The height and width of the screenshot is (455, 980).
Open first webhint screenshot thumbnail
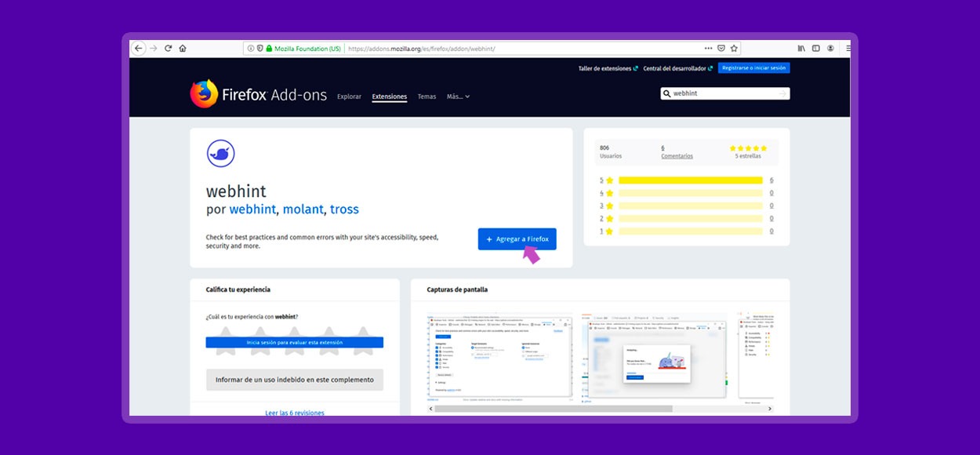tap(501, 357)
